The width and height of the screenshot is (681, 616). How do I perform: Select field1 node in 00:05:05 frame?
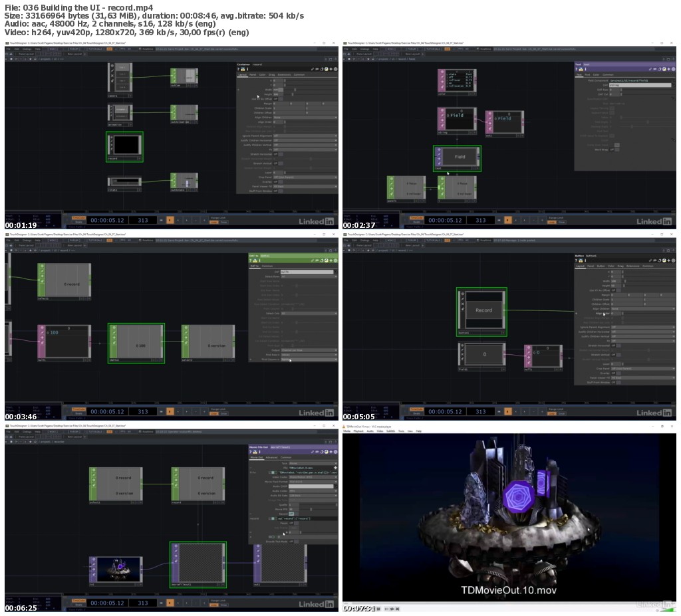pyautogui.click(x=482, y=357)
